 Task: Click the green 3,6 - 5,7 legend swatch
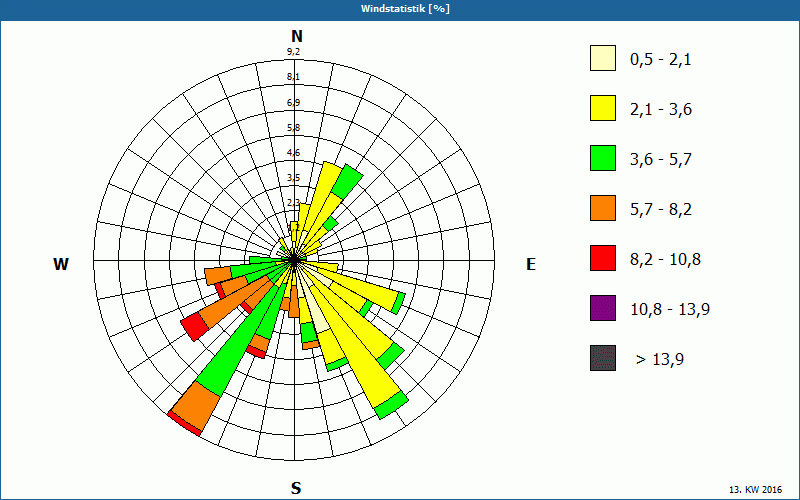click(x=603, y=158)
